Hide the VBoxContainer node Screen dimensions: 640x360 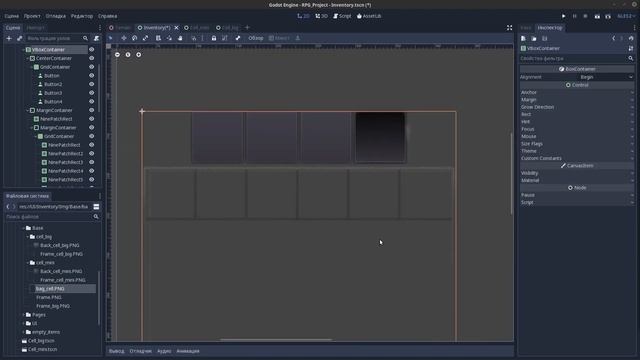[x=91, y=49]
